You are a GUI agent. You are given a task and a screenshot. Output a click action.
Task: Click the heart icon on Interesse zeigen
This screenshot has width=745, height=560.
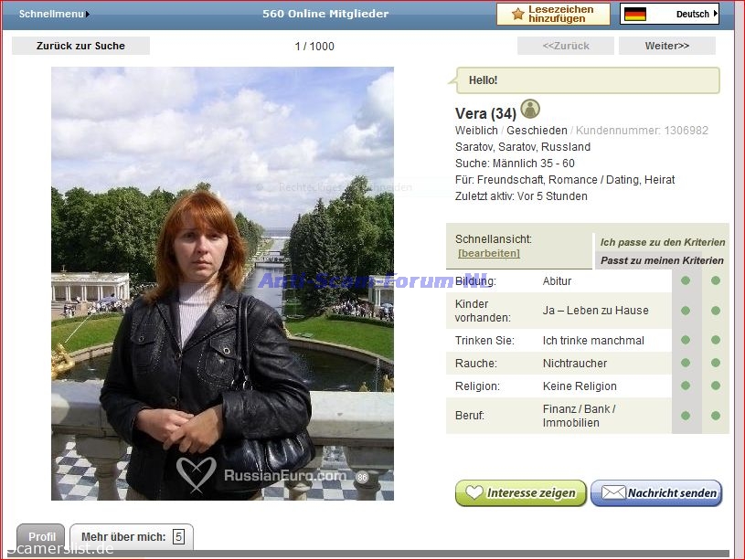[474, 493]
